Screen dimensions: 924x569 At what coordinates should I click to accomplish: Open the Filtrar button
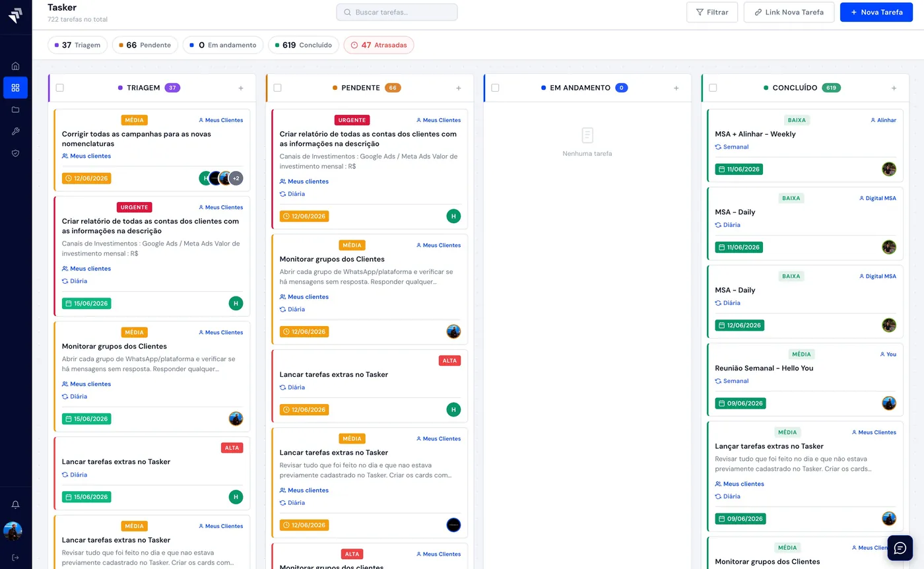click(712, 12)
